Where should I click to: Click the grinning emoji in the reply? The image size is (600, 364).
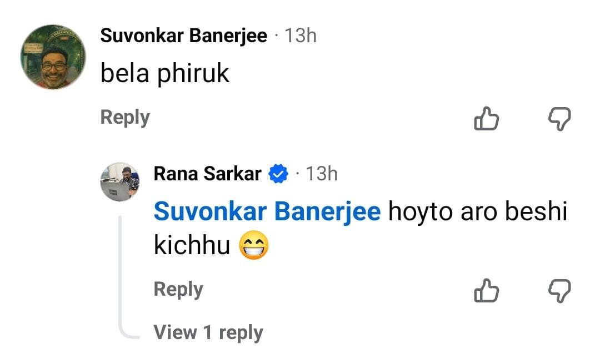[254, 246]
